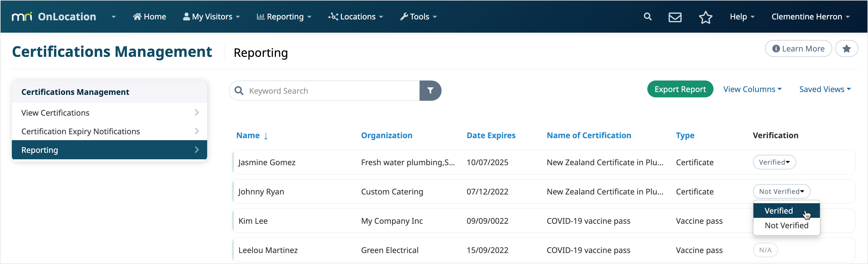
Task: Click the Export Report button
Action: coord(680,89)
